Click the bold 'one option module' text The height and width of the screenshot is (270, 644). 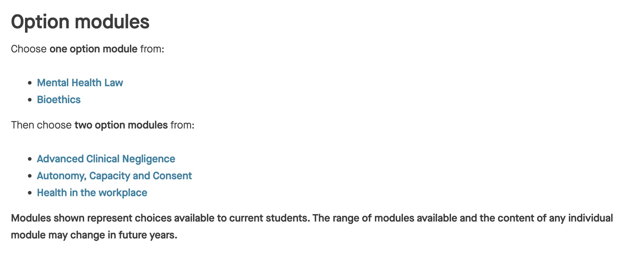pos(93,49)
